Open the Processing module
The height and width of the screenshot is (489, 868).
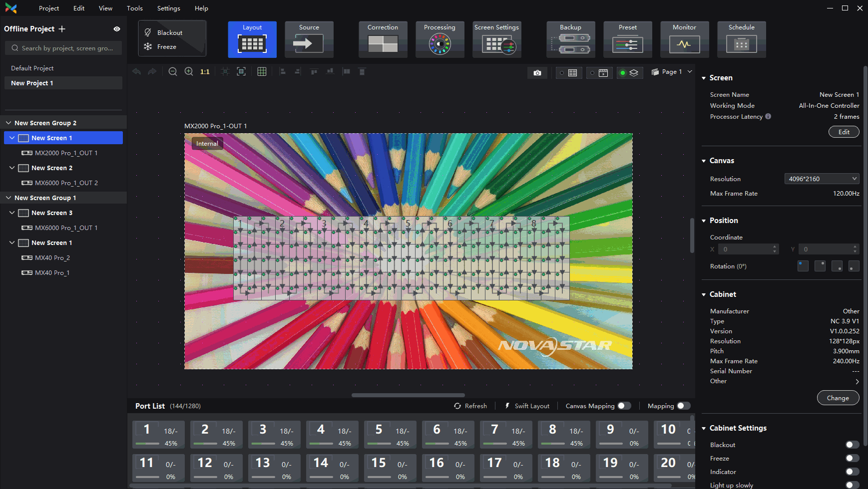click(440, 39)
